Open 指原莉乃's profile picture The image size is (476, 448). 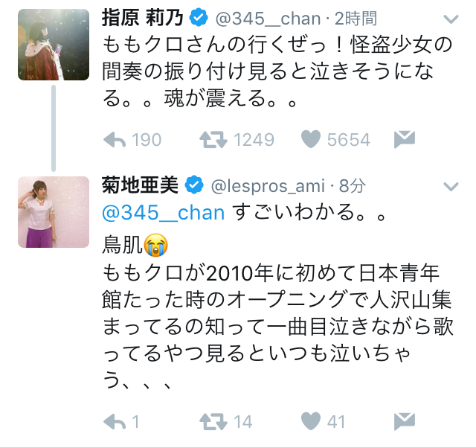[54, 45]
